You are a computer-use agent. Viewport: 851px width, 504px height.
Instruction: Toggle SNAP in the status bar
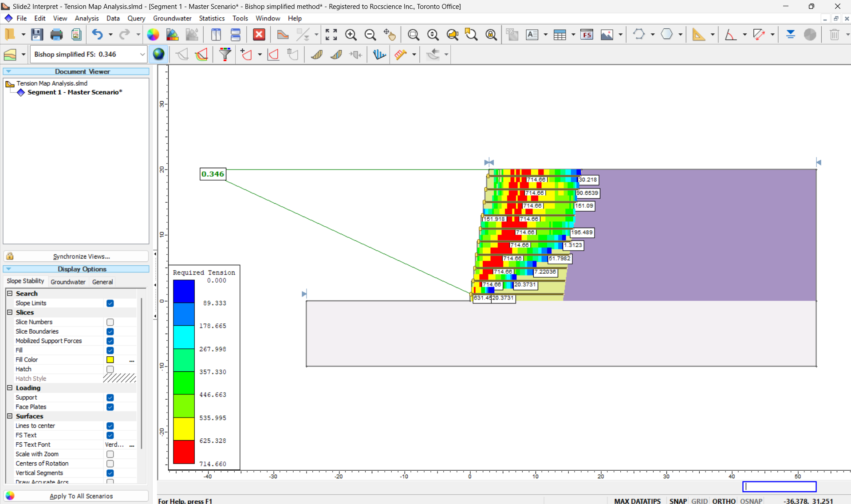[678, 501]
